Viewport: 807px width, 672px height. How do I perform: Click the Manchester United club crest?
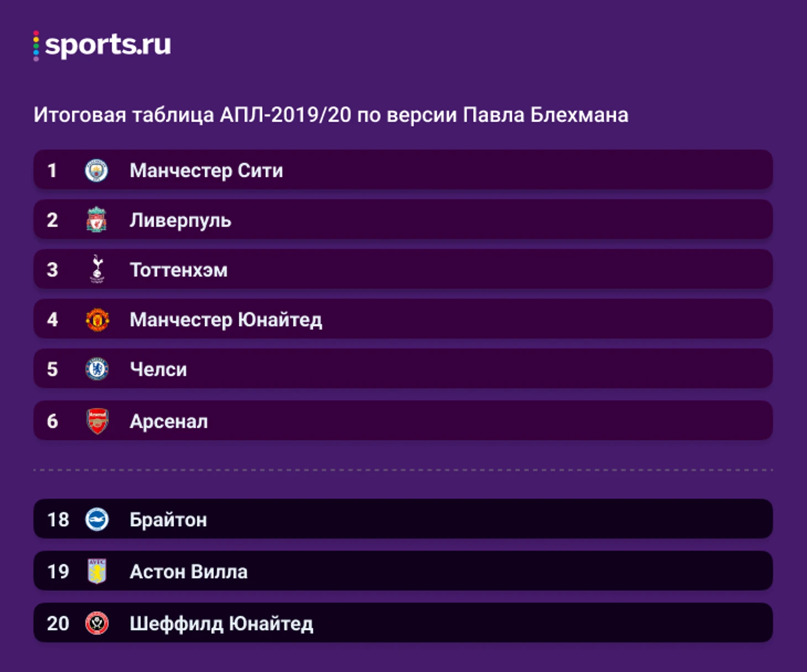tap(97, 319)
